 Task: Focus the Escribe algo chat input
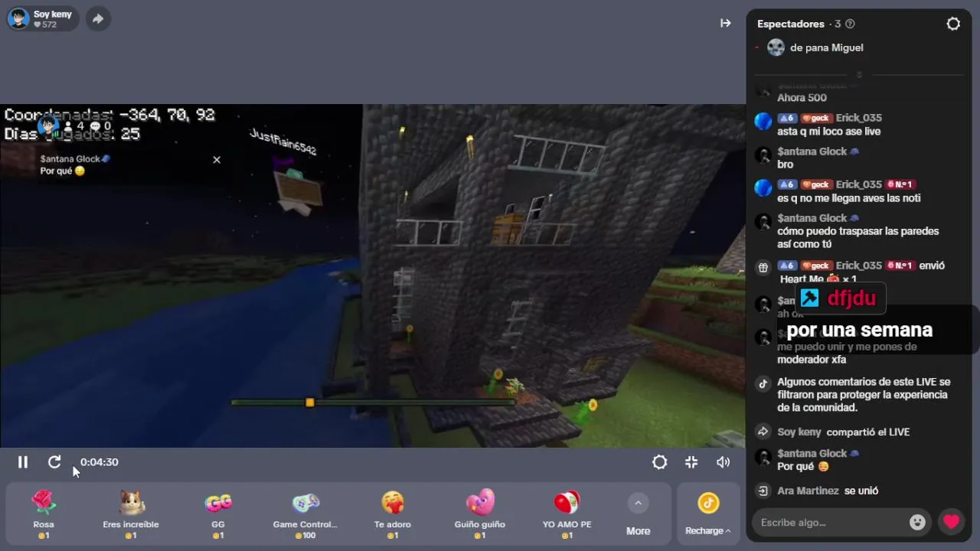click(x=831, y=523)
